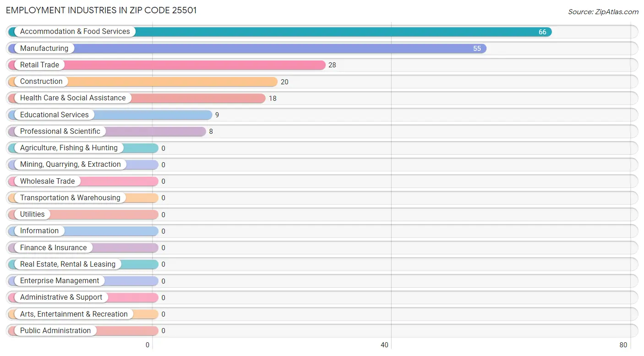Screen dimensions: 644x356
Task: Click the Retail Trade label
Action: [x=39, y=65]
